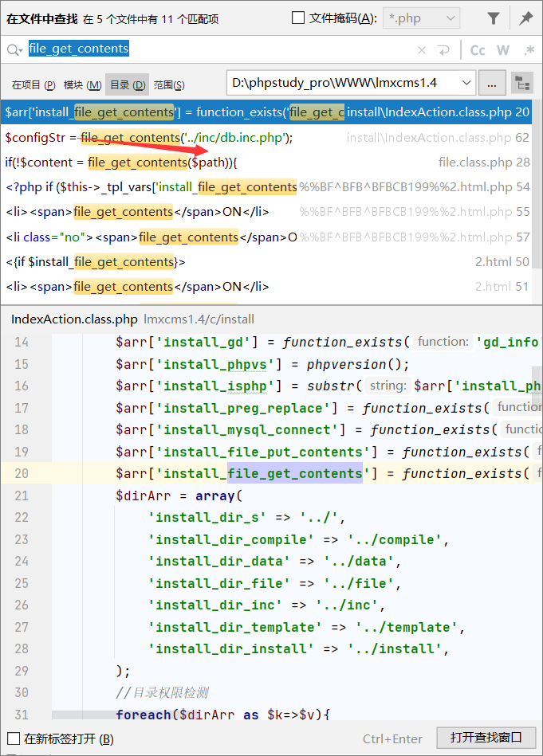This screenshot has height=756, width=543.
Task: Enable regex search option
Action: [529, 50]
